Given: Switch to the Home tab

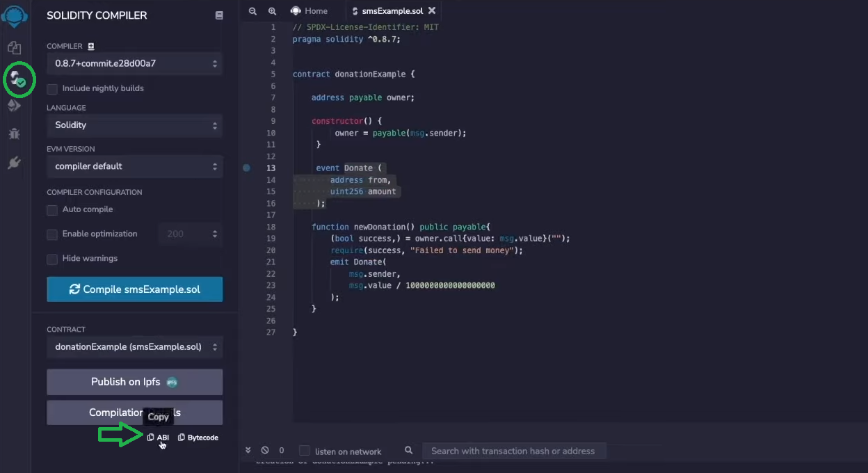Looking at the screenshot, I should point(310,11).
